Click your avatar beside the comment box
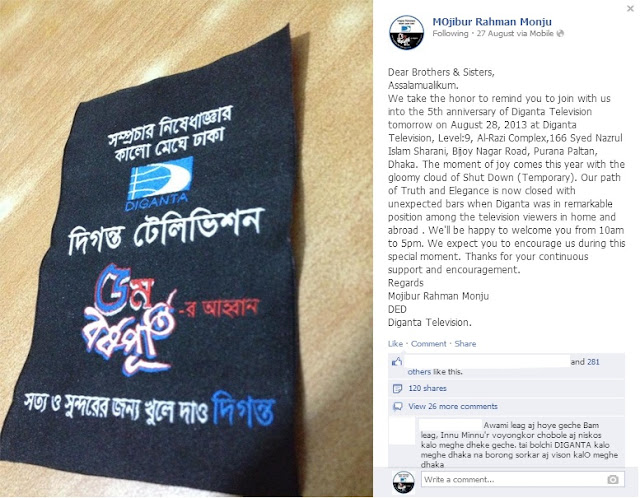The image size is (640, 498). pyautogui.click(x=403, y=482)
